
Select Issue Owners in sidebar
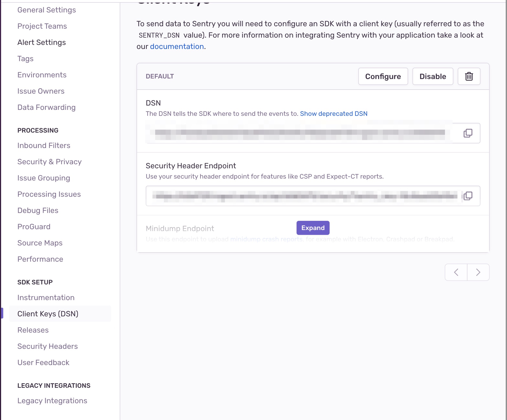[x=41, y=91]
